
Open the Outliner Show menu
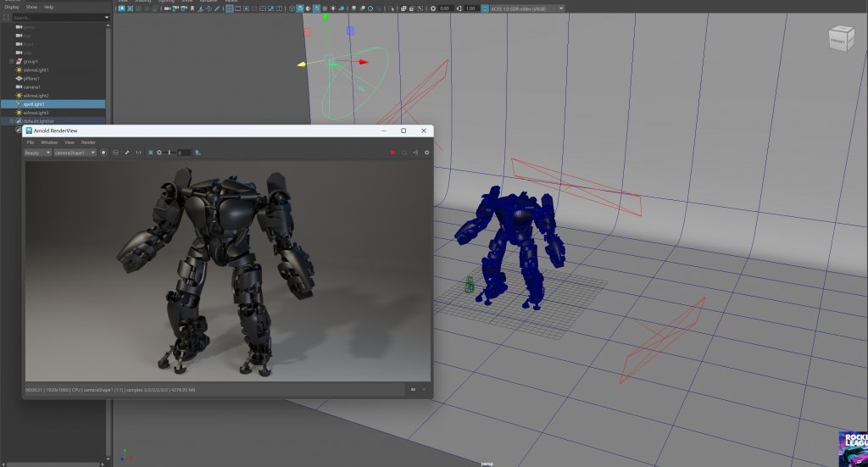tap(31, 7)
